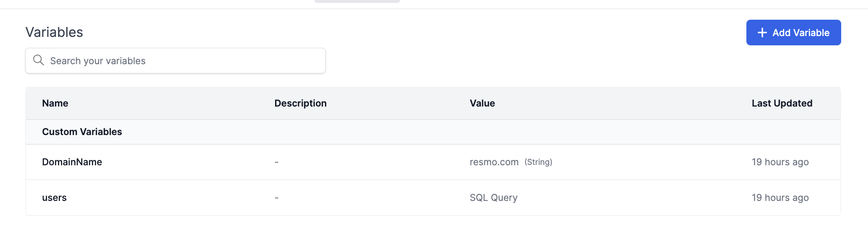
Task: Click users row's 19 hours ago timestamp
Action: (x=780, y=198)
